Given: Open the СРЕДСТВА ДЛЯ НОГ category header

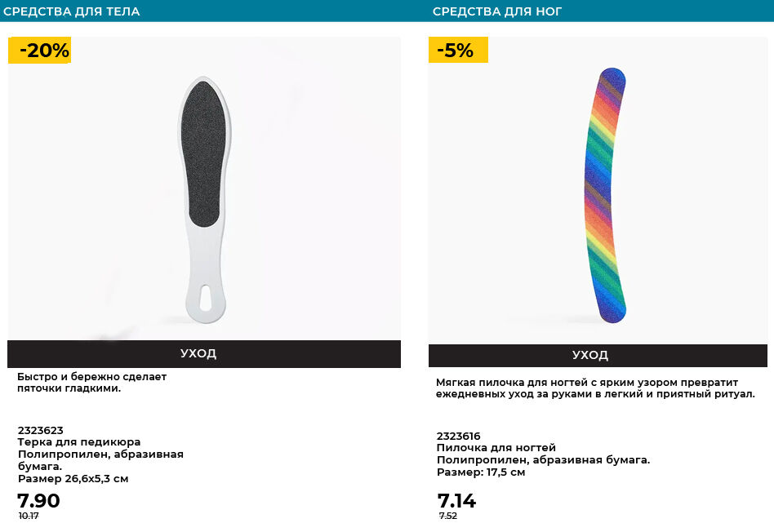Looking at the screenshot, I should (497, 11).
